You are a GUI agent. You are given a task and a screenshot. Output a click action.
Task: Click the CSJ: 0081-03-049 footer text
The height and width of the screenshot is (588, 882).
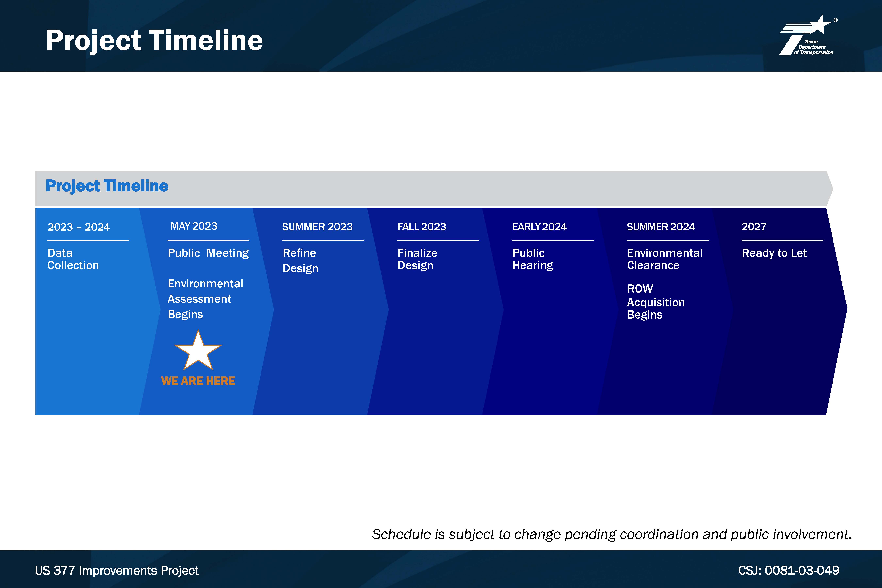[x=789, y=570]
